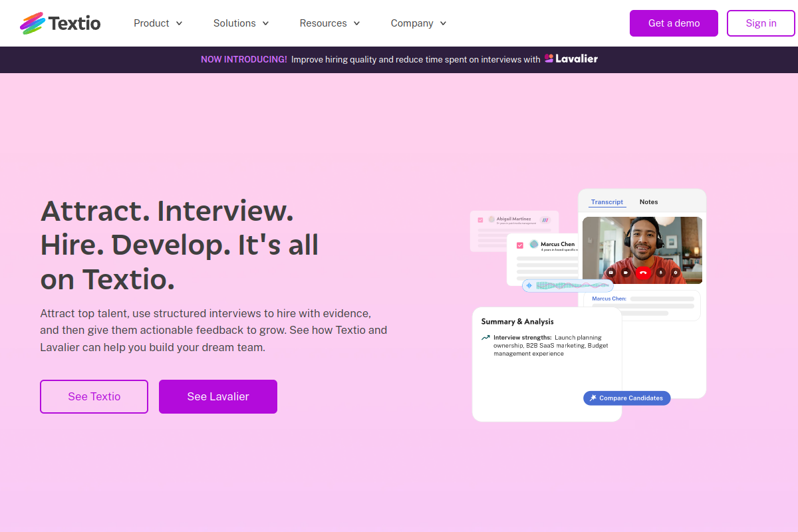Image resolution: width=798 pixels, height=532 pixels.
Task: Click the video call thumbnail of the man
Action: [x=642, y=250]
